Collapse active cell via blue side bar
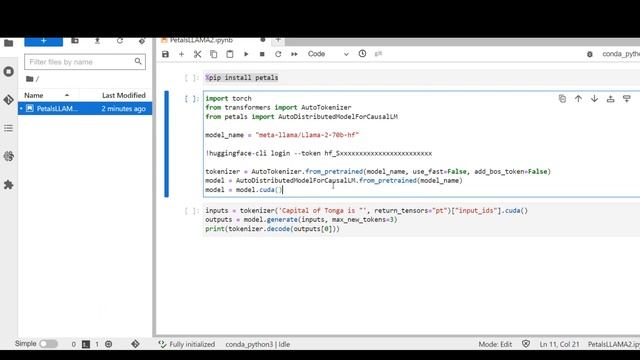Viewport: 640px width, 360px height. click(x=167, y=144)
